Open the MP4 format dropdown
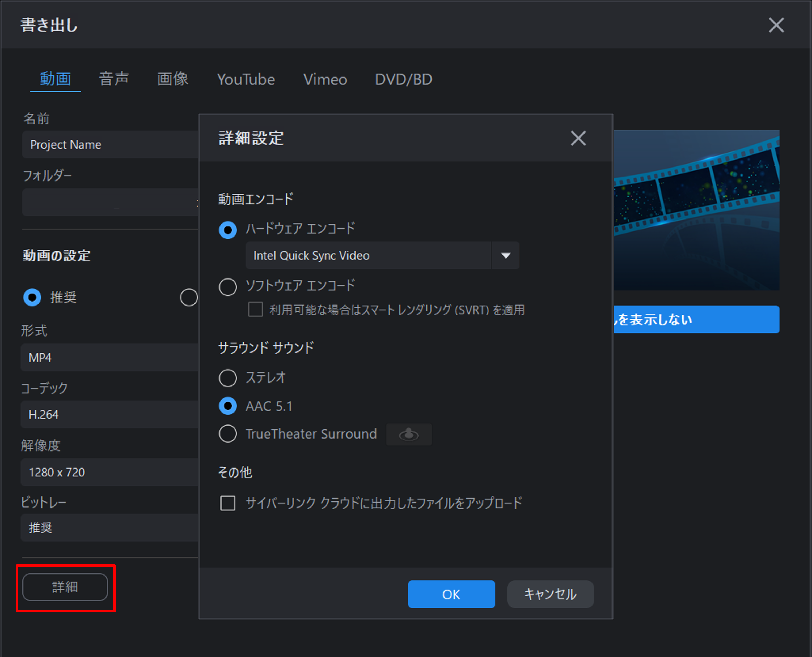The width and height of the screenshot is (812, 657). pos(110,357)
